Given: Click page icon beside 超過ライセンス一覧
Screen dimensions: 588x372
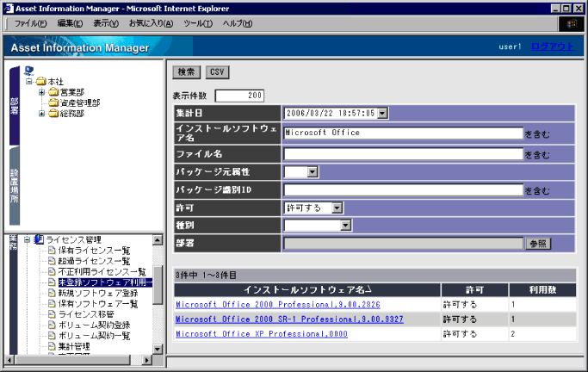Looking at the screenshot, I should pyautogui.click(x=52, y=261).
